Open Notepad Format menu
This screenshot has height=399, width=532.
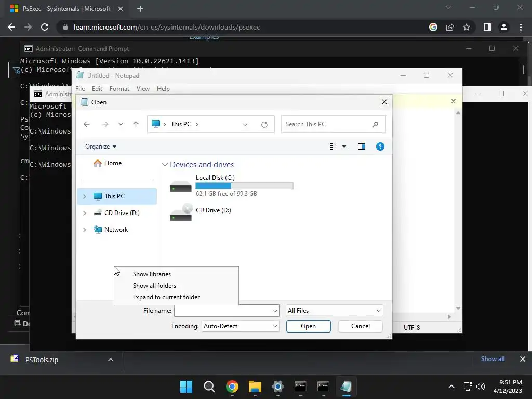click(119, 89)
